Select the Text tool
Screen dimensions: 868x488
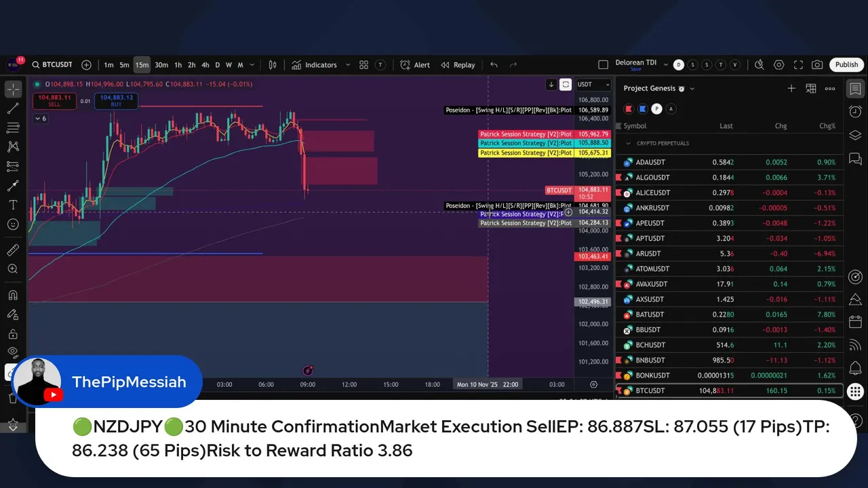click(x=13, y=205)
